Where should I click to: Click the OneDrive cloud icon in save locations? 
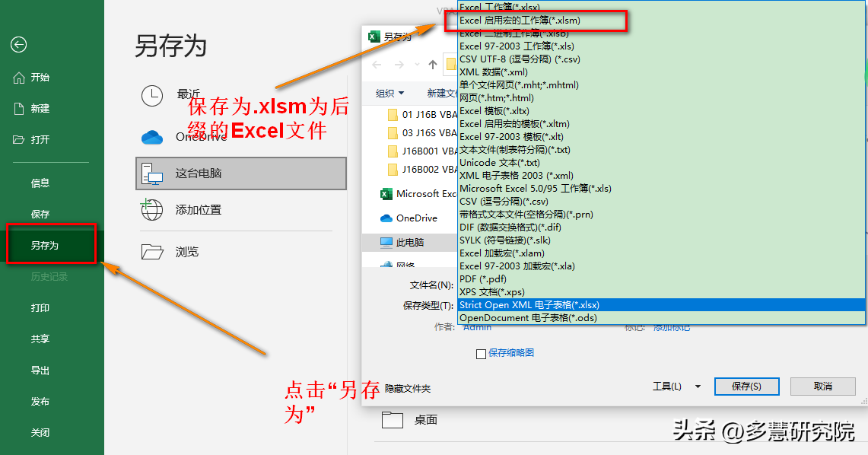point(151,137)
